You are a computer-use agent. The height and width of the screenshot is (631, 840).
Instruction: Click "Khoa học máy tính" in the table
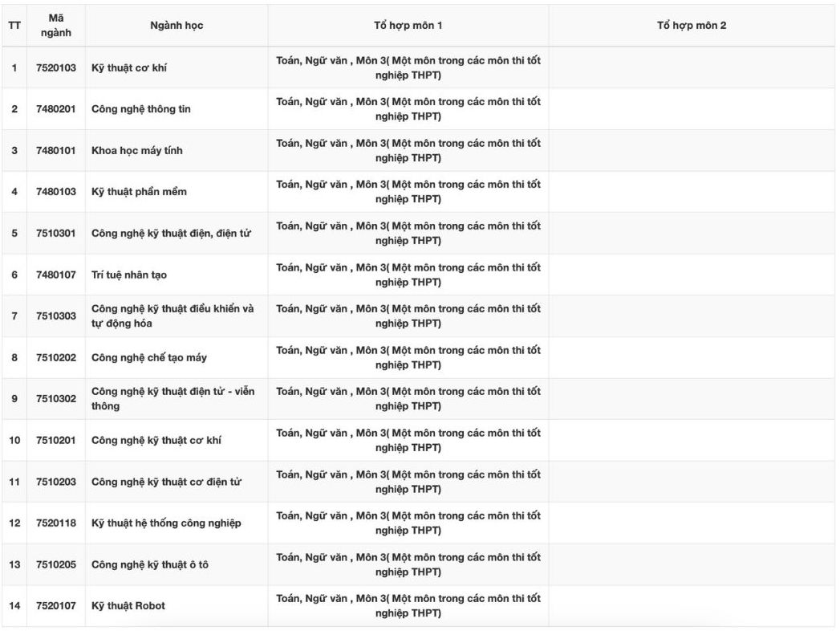click(x=137, y=151)
